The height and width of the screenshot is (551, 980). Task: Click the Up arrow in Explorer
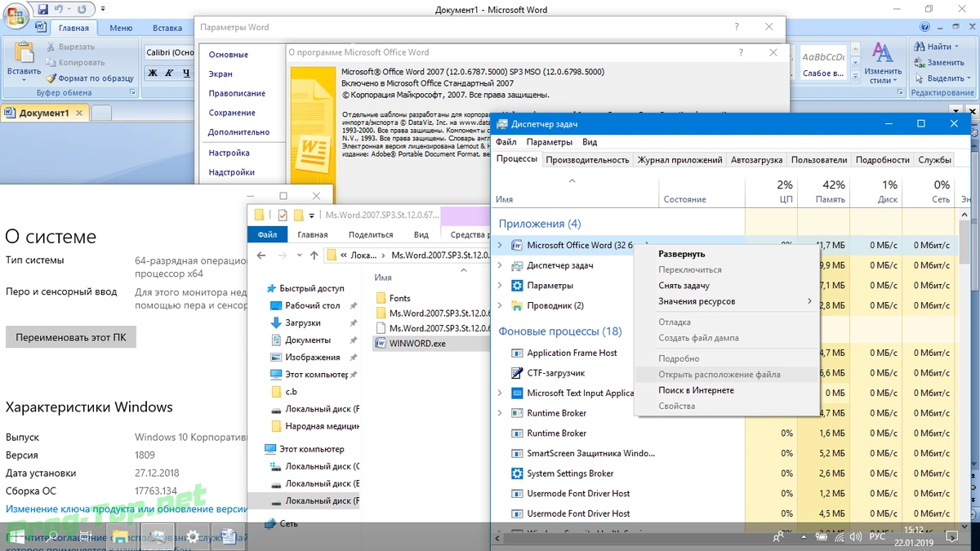pos(314,256)
